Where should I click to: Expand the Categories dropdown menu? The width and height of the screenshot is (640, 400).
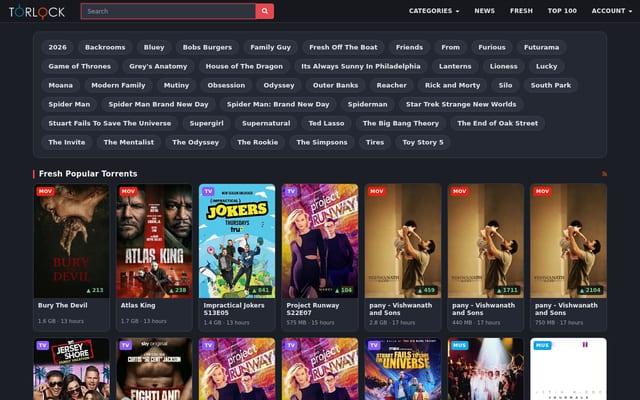point(434,11)
